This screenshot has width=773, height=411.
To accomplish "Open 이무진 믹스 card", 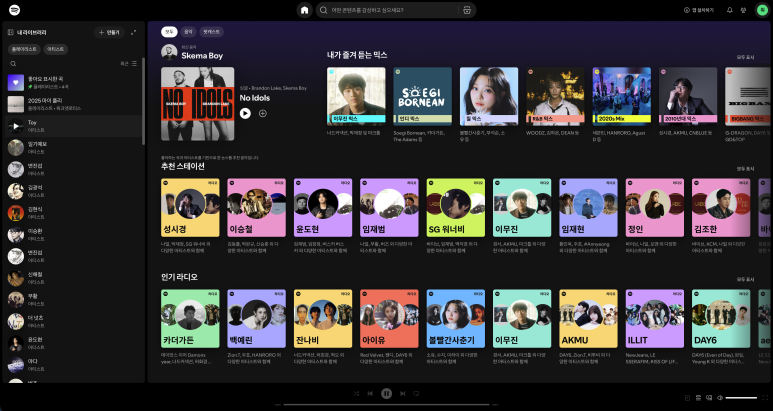I will click(x=356, y=102).
